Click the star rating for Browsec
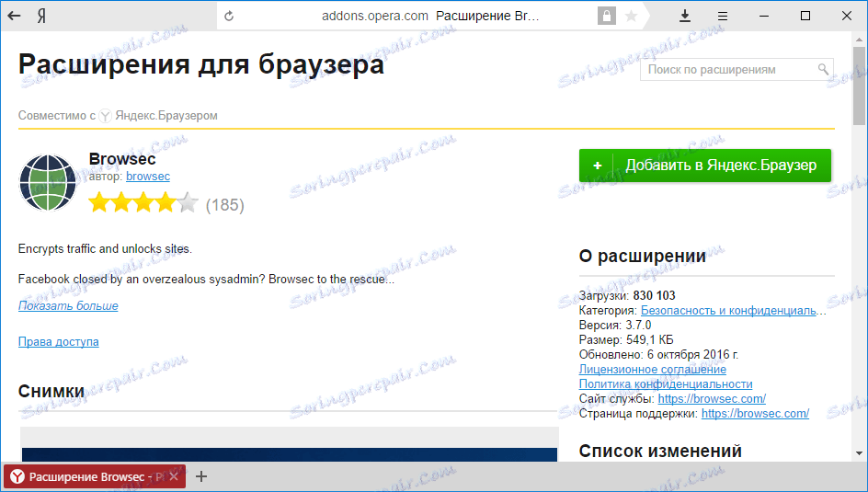Viewport: 868px width, 492px height. [x=143, y=202]
